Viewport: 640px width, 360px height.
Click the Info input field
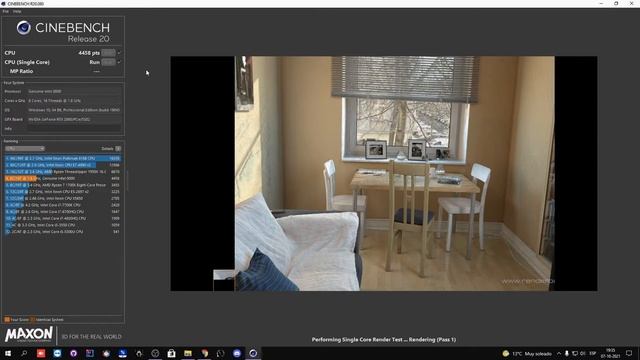(74, 129)
